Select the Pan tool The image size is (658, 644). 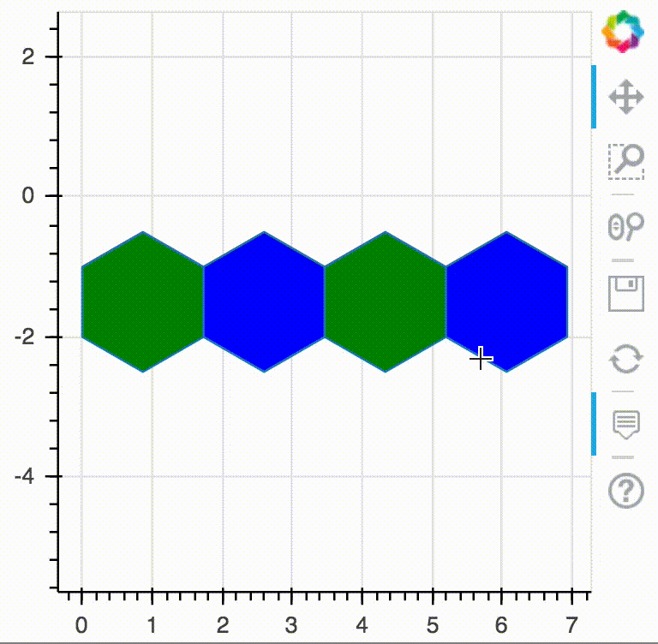[626, 97]
